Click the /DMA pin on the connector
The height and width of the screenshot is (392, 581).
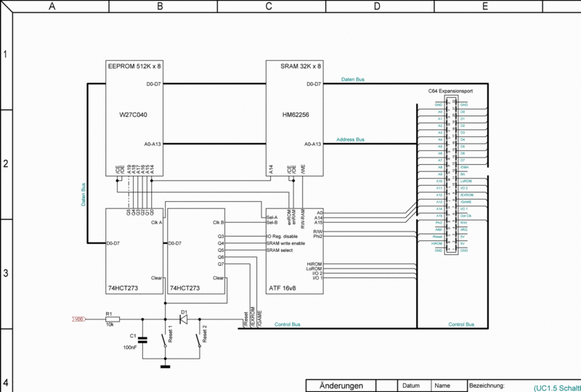tap(464, 168)
